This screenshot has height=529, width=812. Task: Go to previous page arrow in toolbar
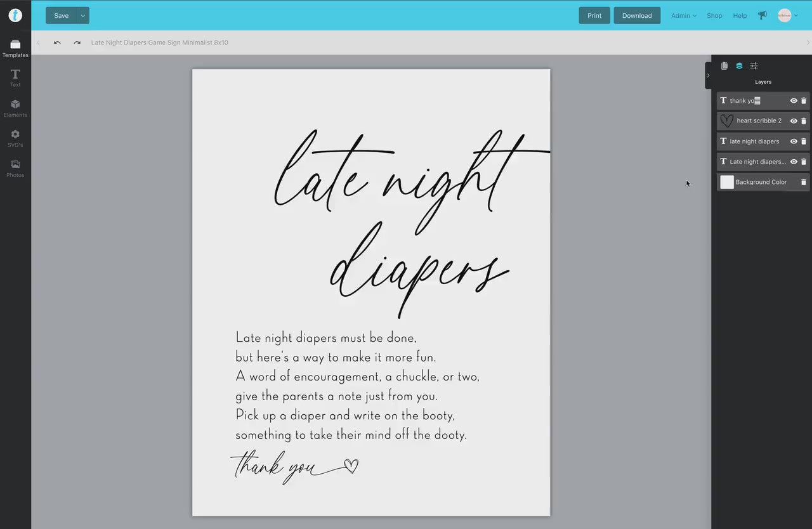pos(38,42)
